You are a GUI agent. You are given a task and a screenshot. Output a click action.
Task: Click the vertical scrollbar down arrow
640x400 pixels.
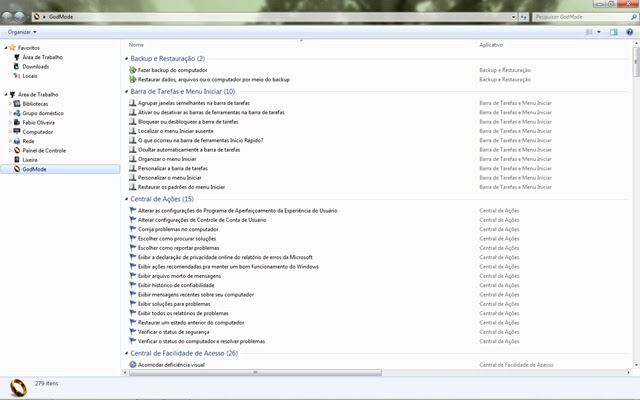point(636,365)
